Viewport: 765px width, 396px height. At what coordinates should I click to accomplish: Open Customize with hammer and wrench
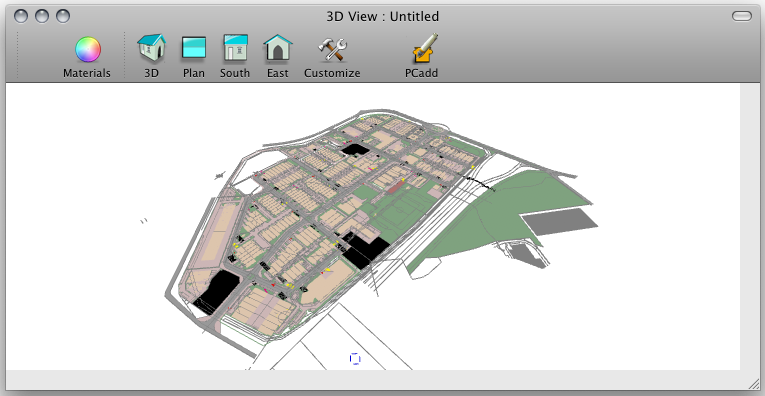(x=332, y=50)
